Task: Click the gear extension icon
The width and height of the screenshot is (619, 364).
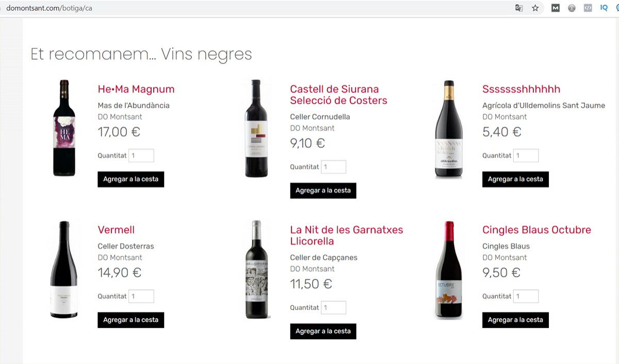Action: [572, 8]
